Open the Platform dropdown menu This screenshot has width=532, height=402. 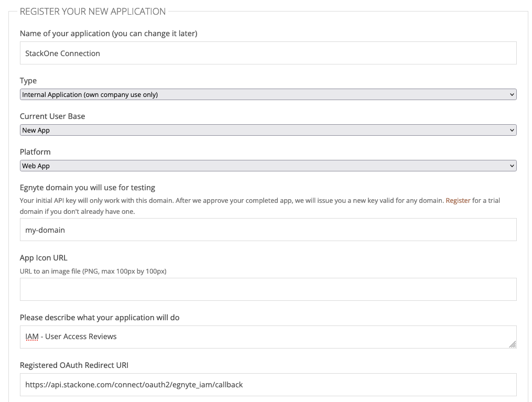pyautogui.click(x=268, y=165)
